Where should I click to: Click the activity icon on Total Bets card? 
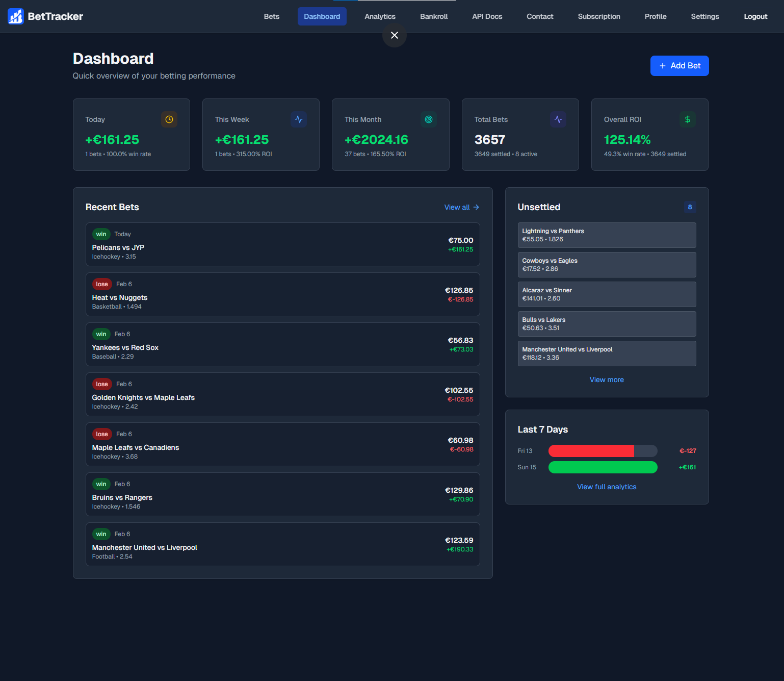point(558,119)
